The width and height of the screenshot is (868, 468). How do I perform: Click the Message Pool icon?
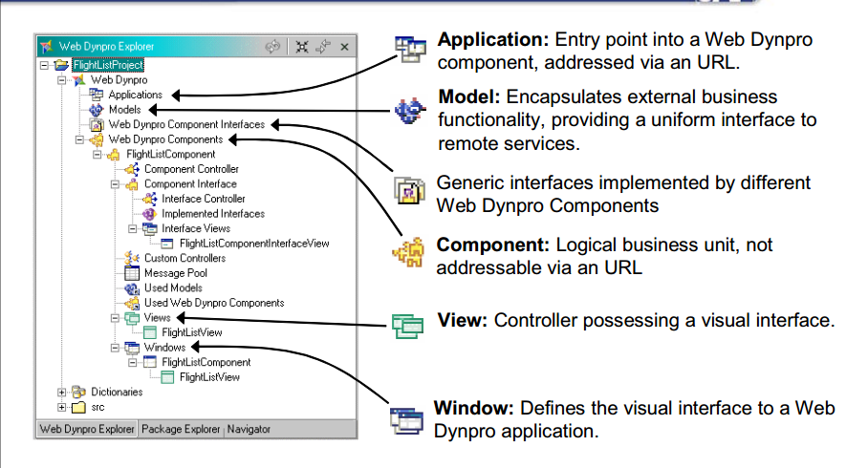click(132, 273)
